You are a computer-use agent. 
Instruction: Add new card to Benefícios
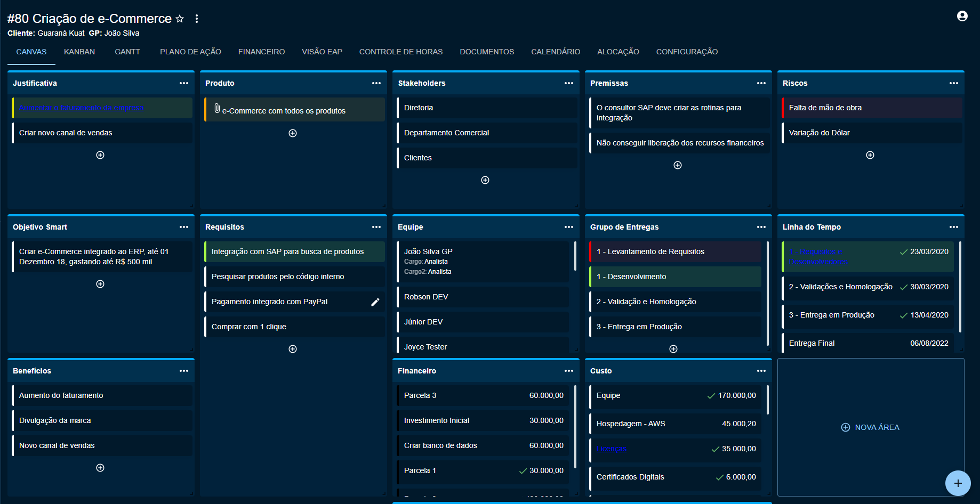pyautogui.click(x=100, y=468)
